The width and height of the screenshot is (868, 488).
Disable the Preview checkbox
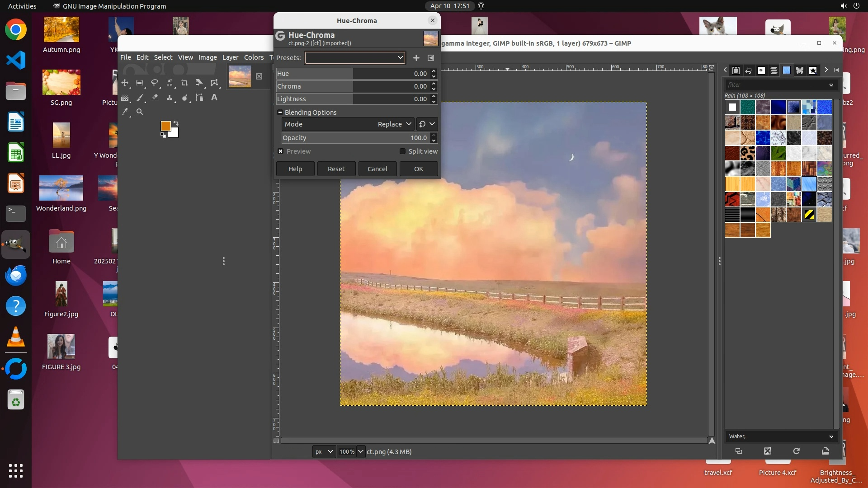tap(281, 151)
